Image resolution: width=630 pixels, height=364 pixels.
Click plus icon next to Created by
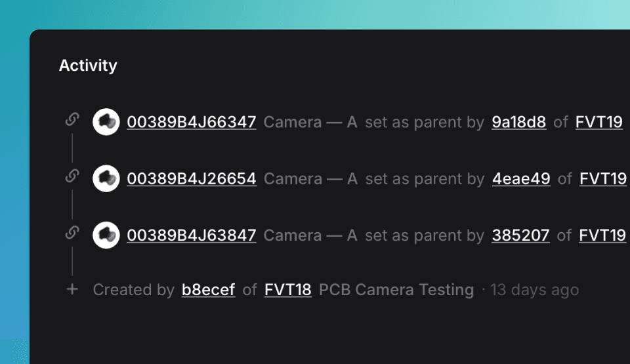coord(72,289)
